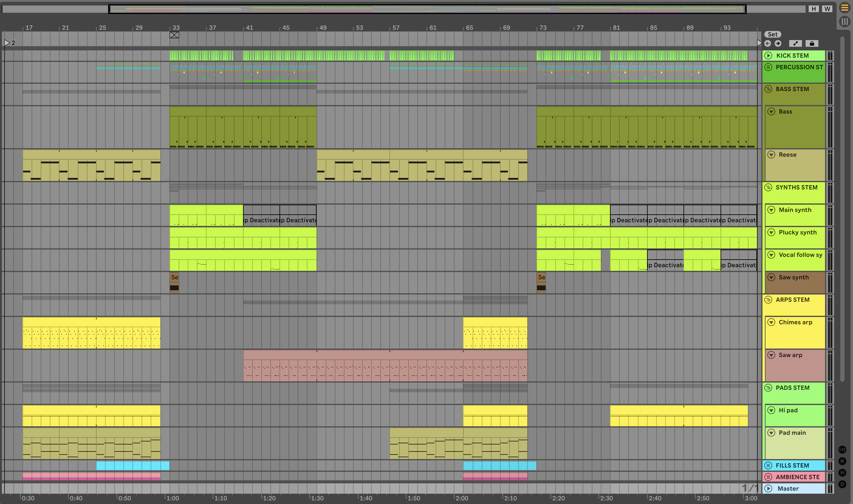Collapse the Bass track

point(771,111)
